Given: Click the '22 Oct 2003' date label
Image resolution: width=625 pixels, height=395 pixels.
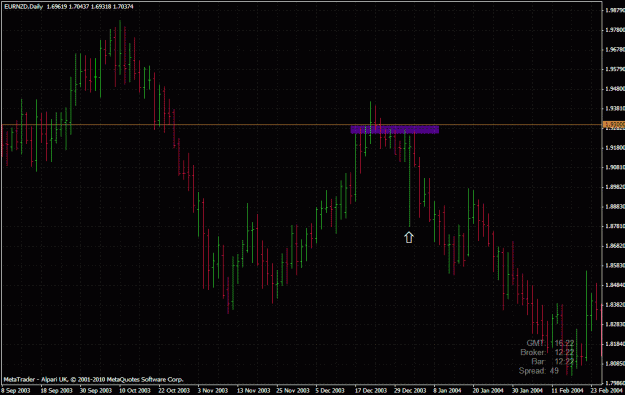Looking at the screenshot, I should [174, 390].
